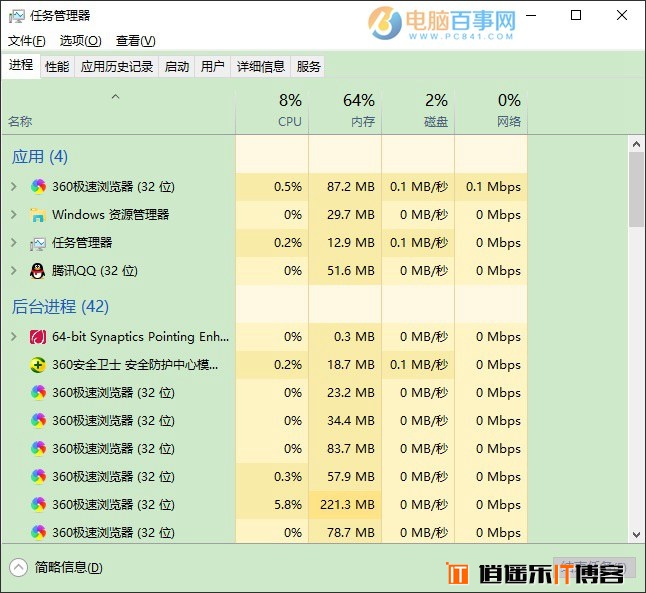Expand the Windows 资源管理器 entry
Screen dimensions: 646x593
pyautogui.click(x=14, y=215)
